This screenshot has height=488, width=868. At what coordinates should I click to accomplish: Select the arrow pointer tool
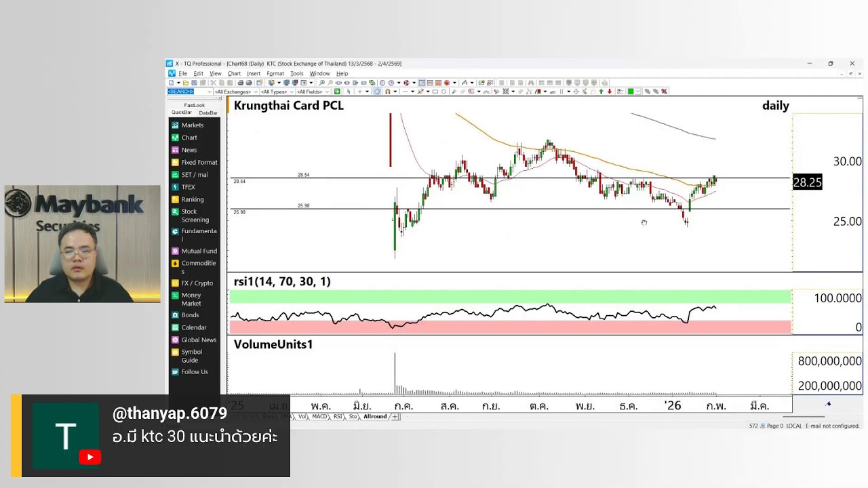pyautogui.click(x=349, y=91)
